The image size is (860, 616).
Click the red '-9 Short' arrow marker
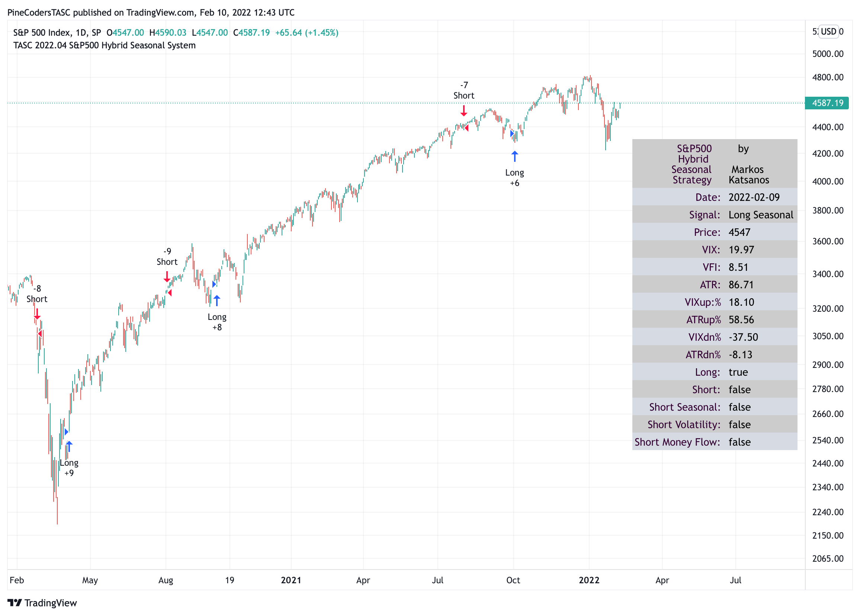[167, 277]
